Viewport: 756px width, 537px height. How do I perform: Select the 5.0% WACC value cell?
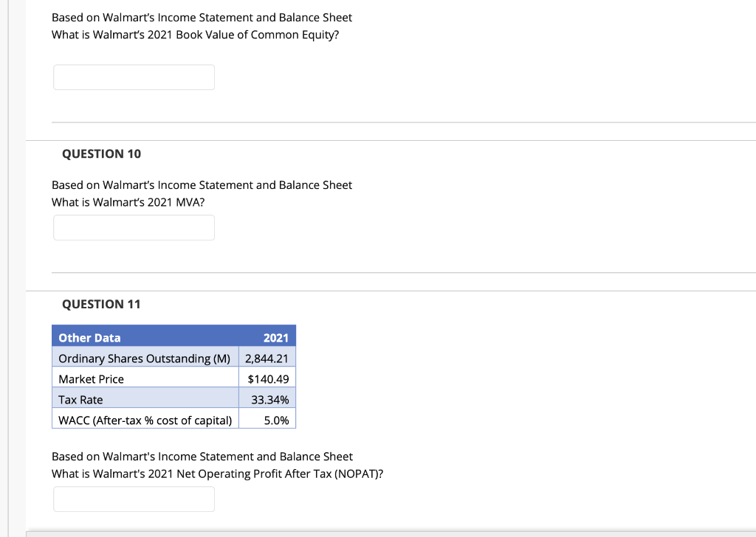(x=267, y=418)
